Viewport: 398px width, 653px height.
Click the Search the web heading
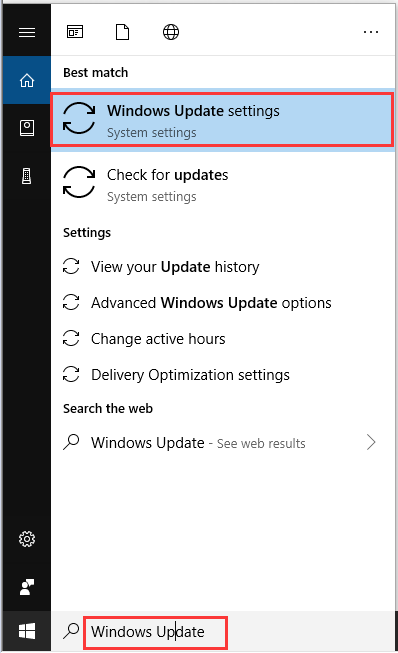point(108,409)
